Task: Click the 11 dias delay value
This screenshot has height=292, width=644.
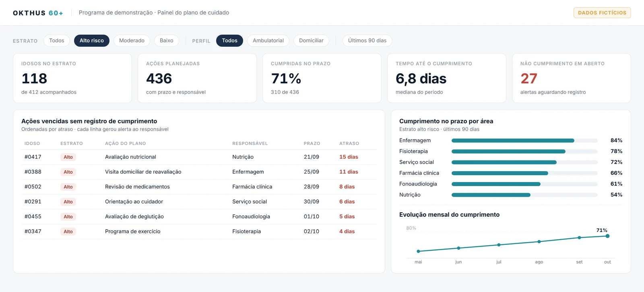Action: 349,172
